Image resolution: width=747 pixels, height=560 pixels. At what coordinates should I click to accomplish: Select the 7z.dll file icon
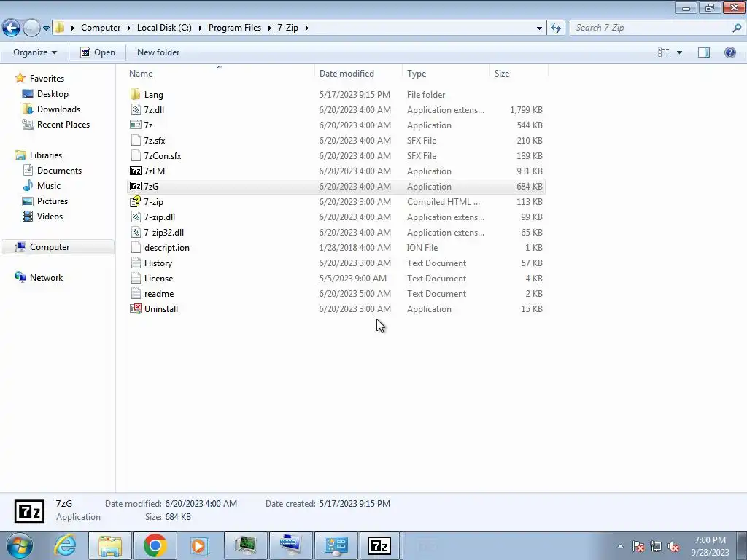pyautogui.click(x=136, y=109)
